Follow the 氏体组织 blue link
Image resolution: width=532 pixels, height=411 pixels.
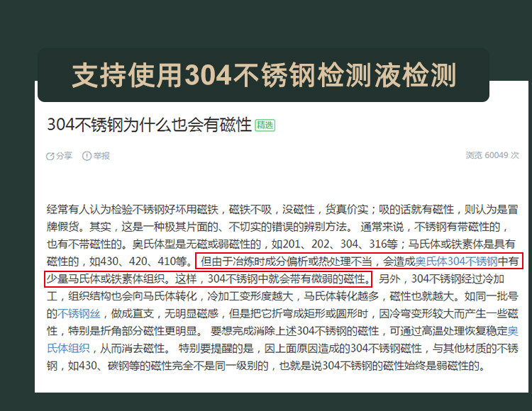pyautogui.click(x=68, y=349)
